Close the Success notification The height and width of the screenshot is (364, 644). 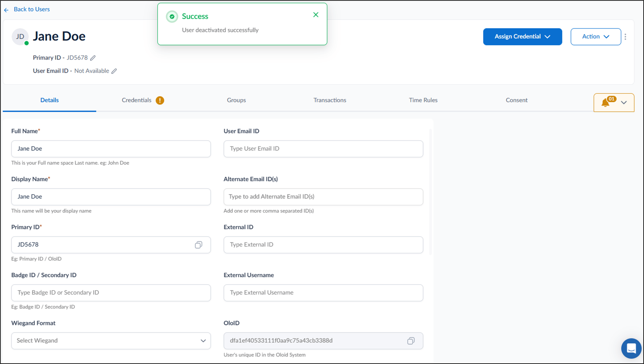316,15
